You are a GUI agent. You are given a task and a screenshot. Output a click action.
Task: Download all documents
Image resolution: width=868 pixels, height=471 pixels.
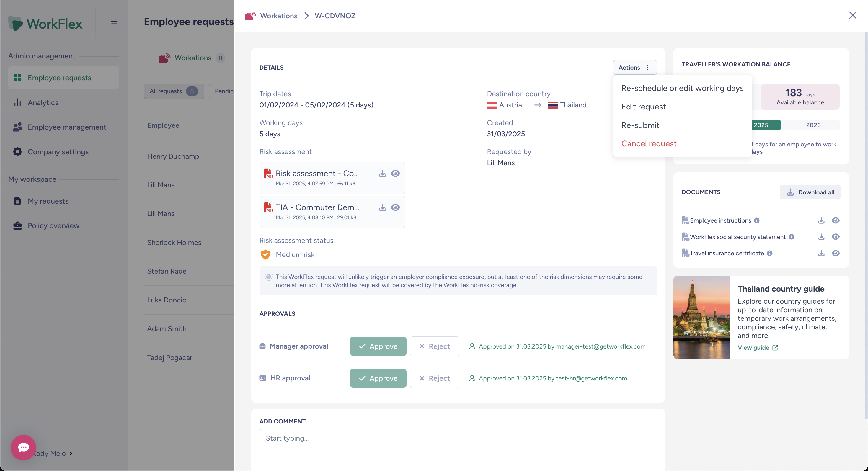pos(810,192)
